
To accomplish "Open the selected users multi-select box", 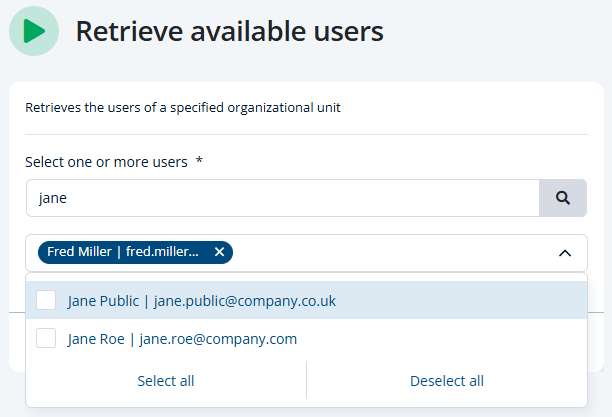I will [x=306, y=253].
